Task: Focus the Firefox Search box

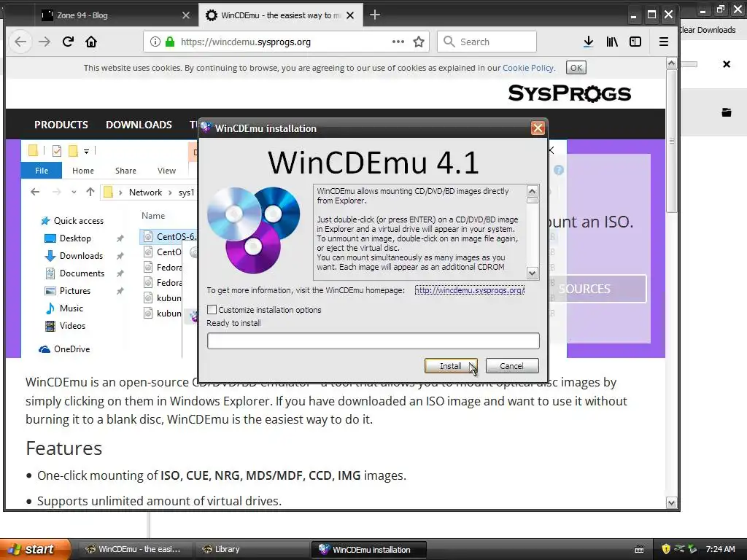Action: pyautogui.click(x=487, y=42)
